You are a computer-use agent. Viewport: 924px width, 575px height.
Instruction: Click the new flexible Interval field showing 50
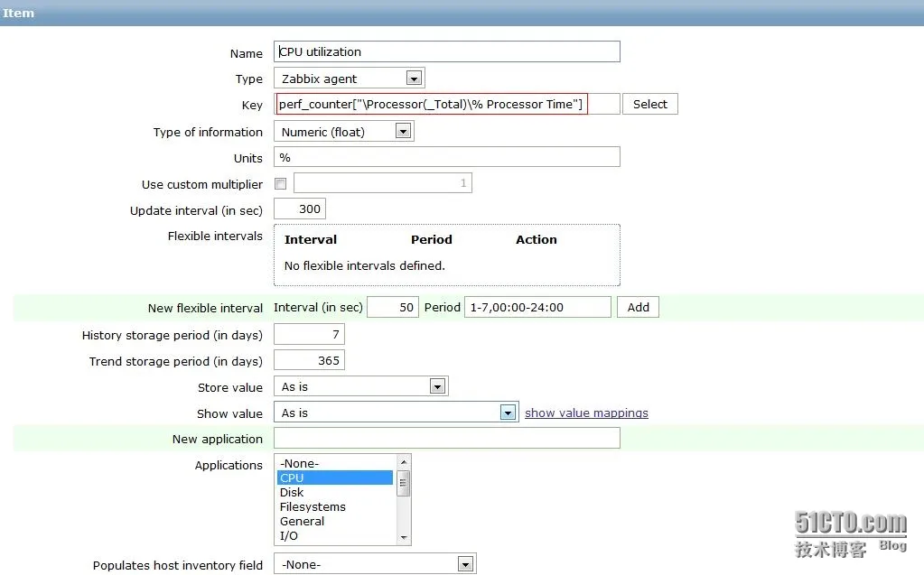click(x=393, y=308)
